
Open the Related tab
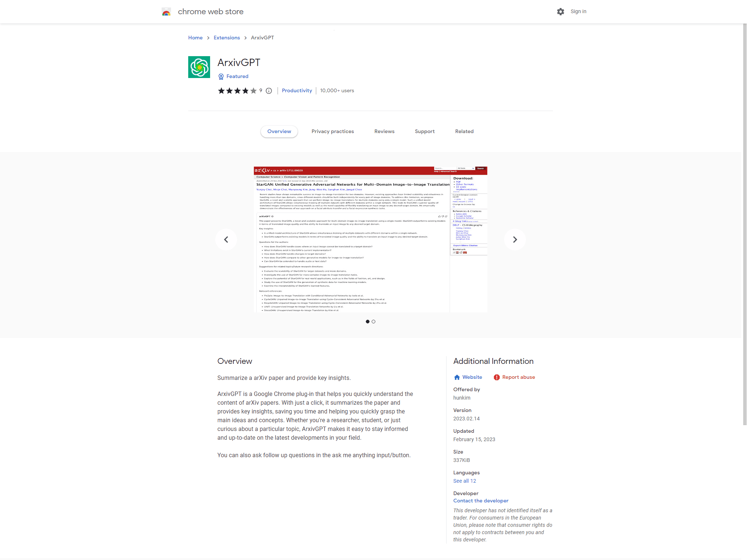[x=464, y=132]
